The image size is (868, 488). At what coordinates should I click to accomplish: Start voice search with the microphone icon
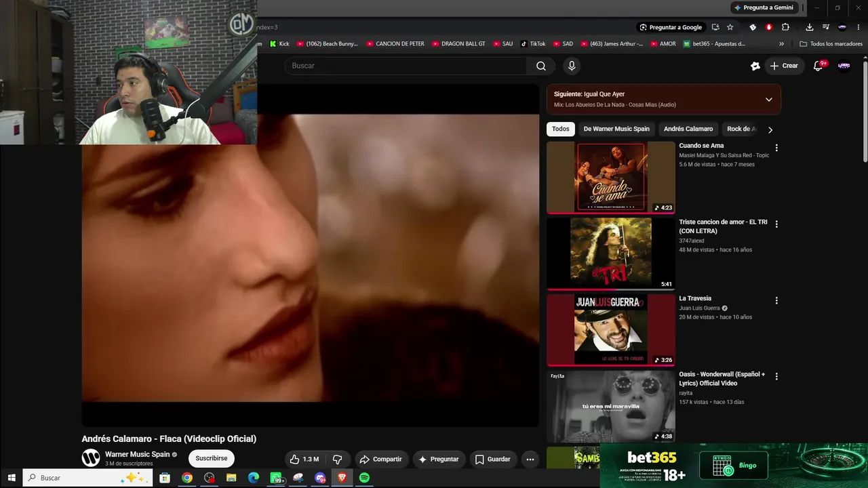coord(572,66)
